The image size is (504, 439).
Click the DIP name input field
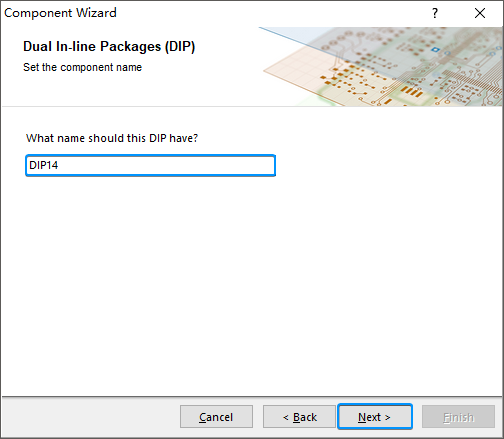tap(150, 165)
